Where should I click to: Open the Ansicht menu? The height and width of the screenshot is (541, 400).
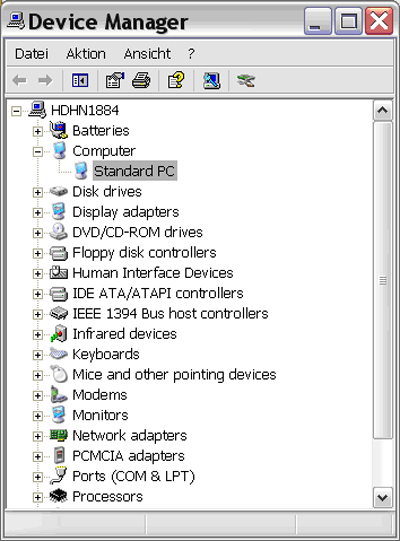coord(147,54)
